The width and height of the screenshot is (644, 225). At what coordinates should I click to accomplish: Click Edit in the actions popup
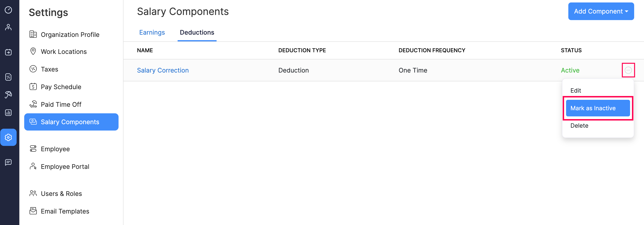coord(576,90)
